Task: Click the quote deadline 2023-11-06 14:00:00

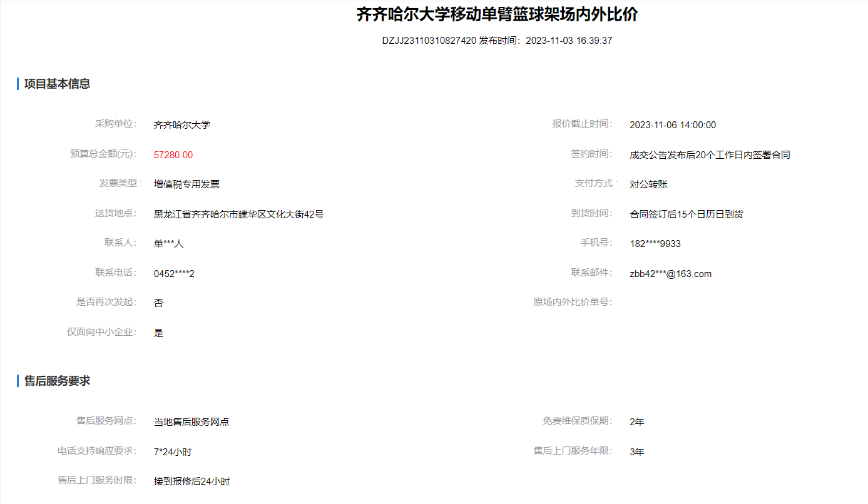Action: (673, 125)
